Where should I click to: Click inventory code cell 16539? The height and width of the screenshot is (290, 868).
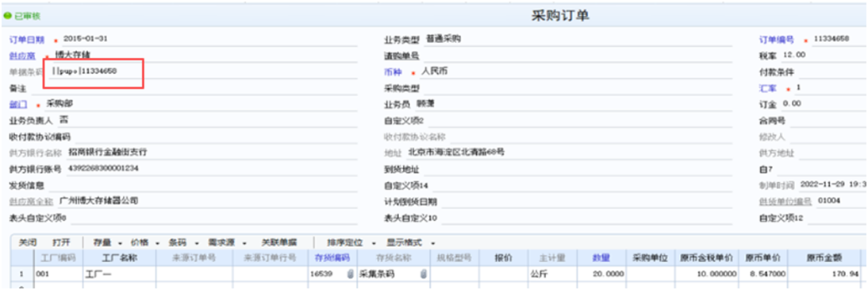pyautogui.click(x=332, y=274)
